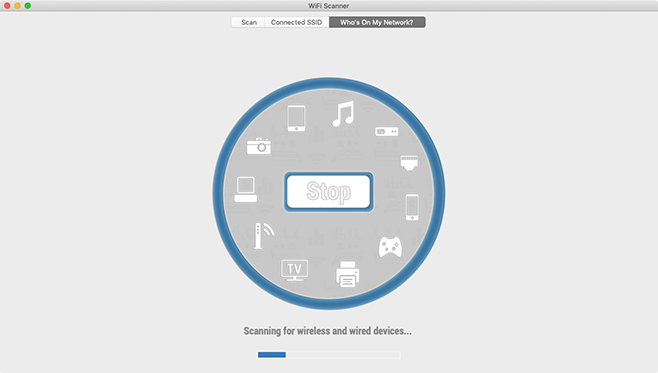Close the WiFi Scanner window

7,5
